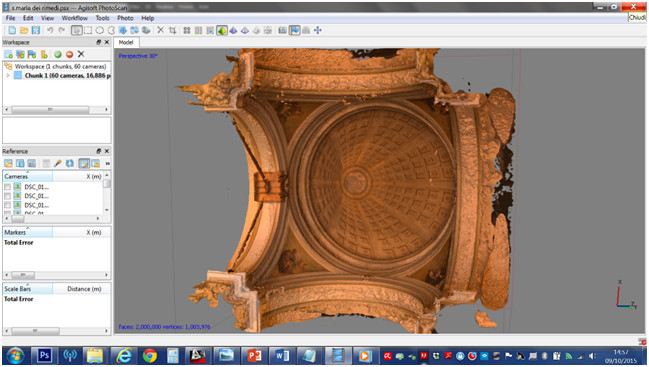Screen dimensions: 649x367
Task: Click the Markers column header
Action: 27,233
